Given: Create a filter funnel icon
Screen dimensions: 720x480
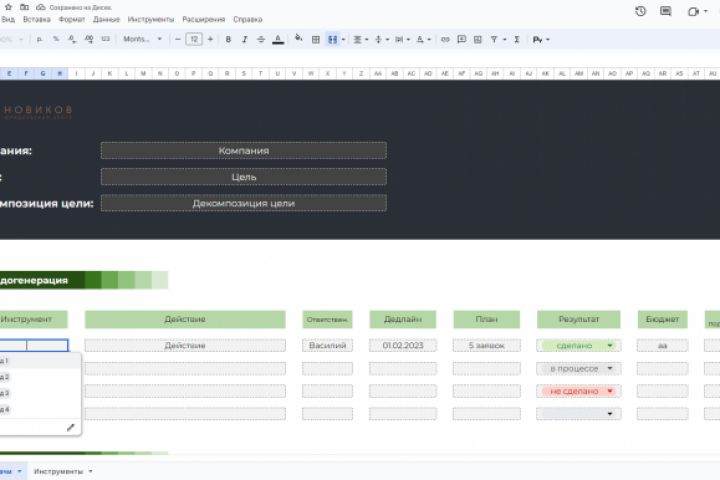Looking at the screenshot, I should (494, 40).
